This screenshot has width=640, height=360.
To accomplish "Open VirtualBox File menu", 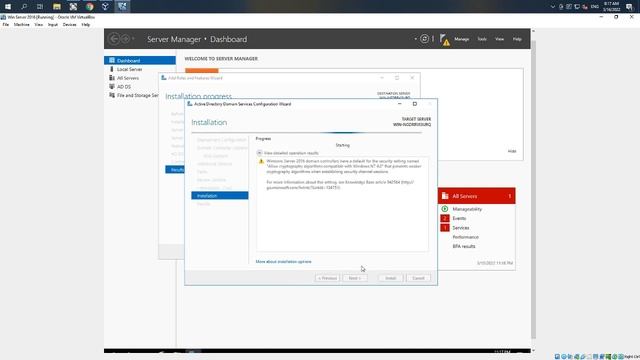I will tap(6, 25).
